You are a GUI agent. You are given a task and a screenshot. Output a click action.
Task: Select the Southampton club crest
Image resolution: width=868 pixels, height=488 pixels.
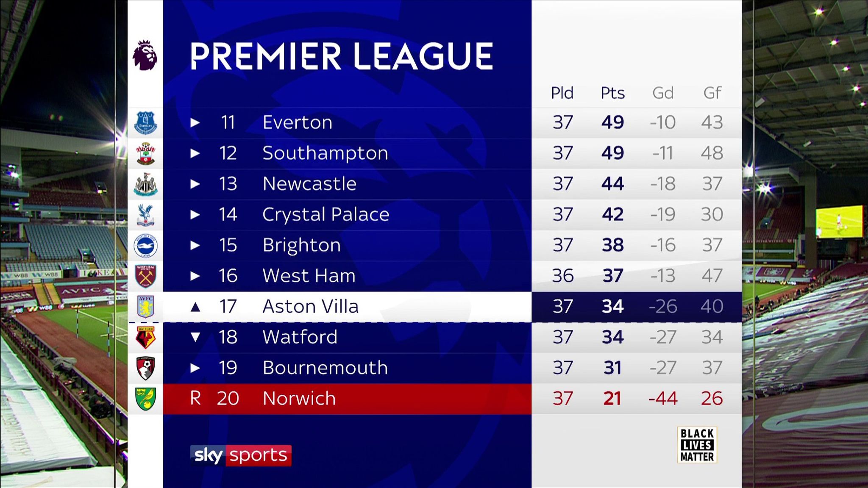click(x=145, y=153)
